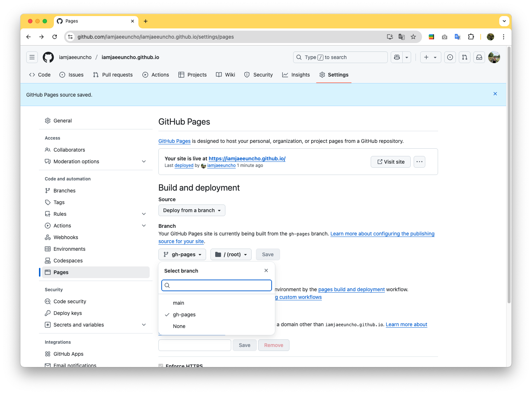Open Tags settings
532x394 pixels.
click(x=96, y=202)
